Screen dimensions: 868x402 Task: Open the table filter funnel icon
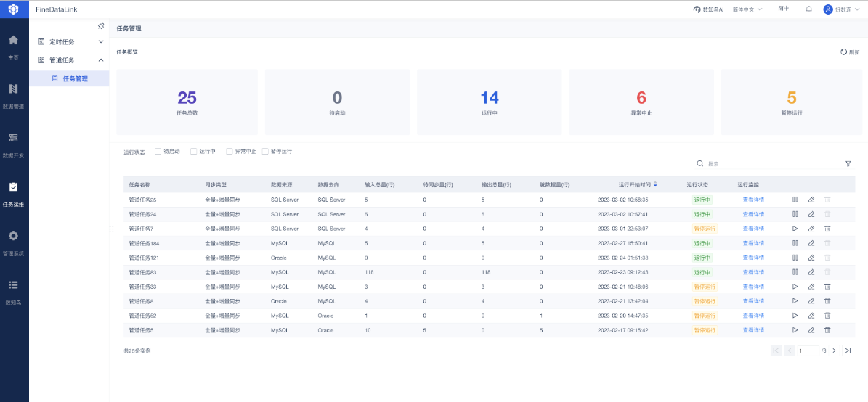(848, 164)
